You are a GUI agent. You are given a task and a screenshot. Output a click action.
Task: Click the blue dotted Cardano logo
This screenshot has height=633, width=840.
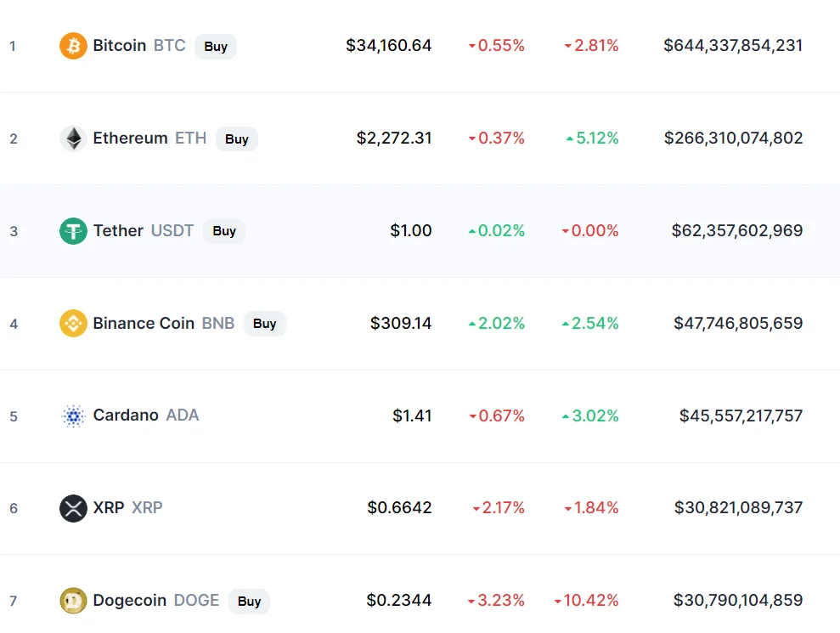(73, 416)
